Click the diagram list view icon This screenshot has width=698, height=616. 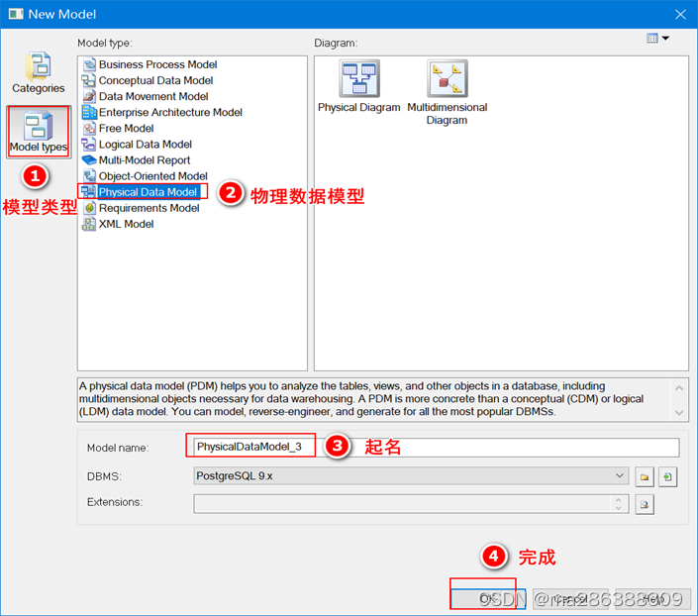(x=652, y=38)
